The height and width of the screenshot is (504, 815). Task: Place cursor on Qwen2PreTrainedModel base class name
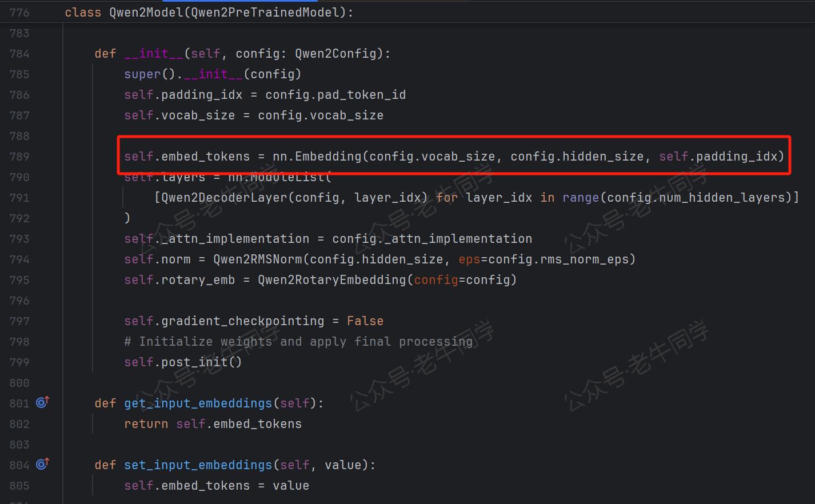click(265, 13)
